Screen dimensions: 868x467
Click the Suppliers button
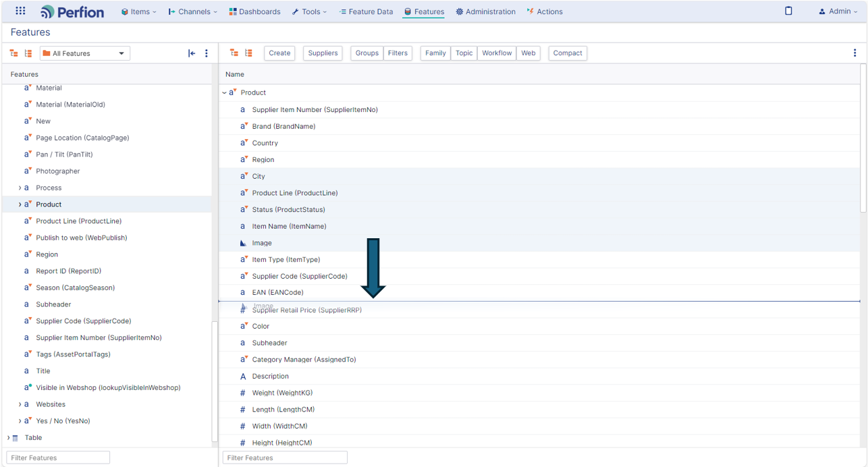pos(323,53)
